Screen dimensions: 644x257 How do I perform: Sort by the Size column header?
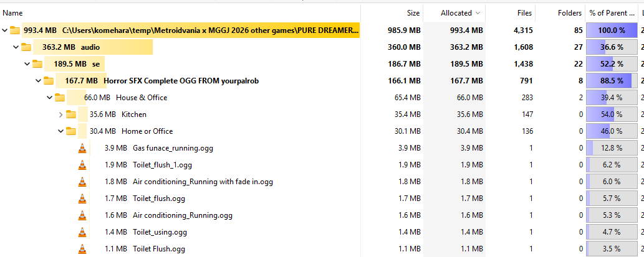(x=413, y=13)
